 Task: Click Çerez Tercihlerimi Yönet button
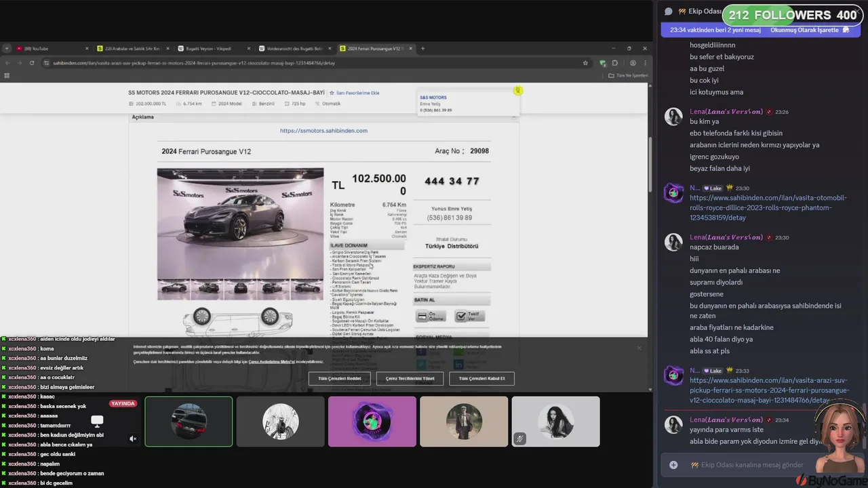point(410,378)
